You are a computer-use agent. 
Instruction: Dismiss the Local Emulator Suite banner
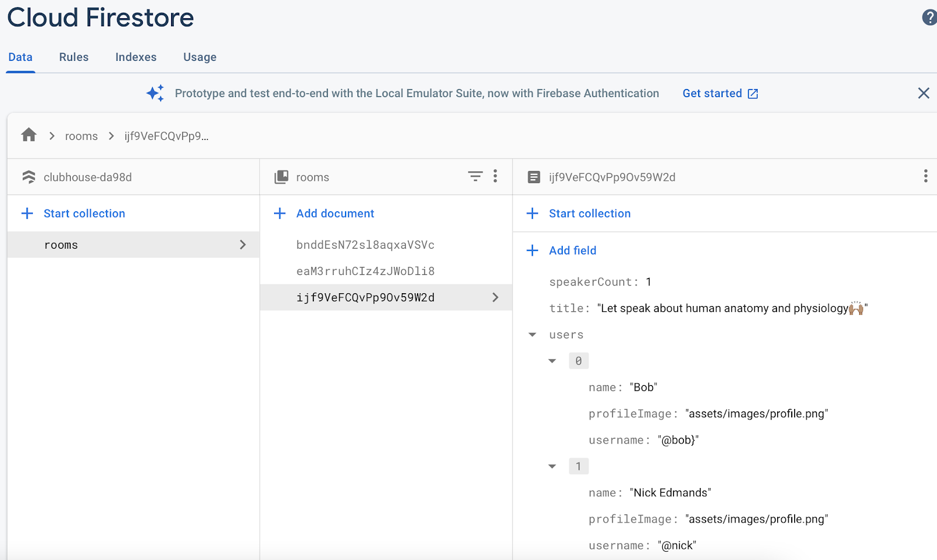(924, 93)
